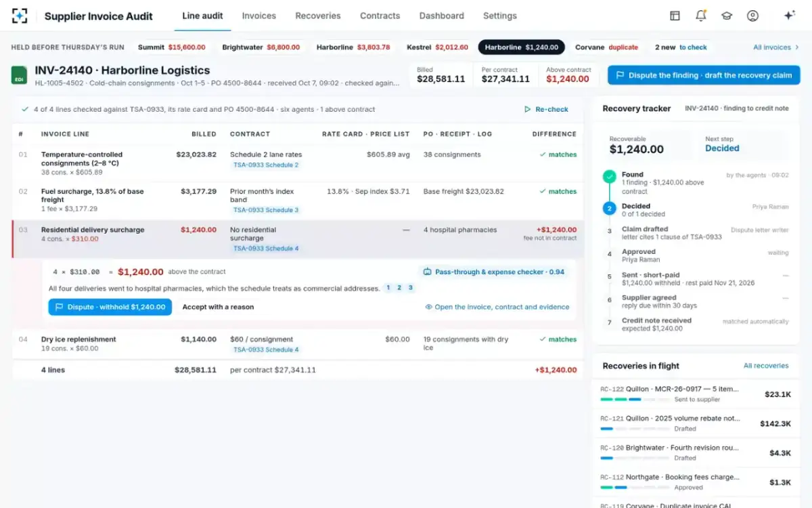Open the graduation cap learning icon

point(727,16)
